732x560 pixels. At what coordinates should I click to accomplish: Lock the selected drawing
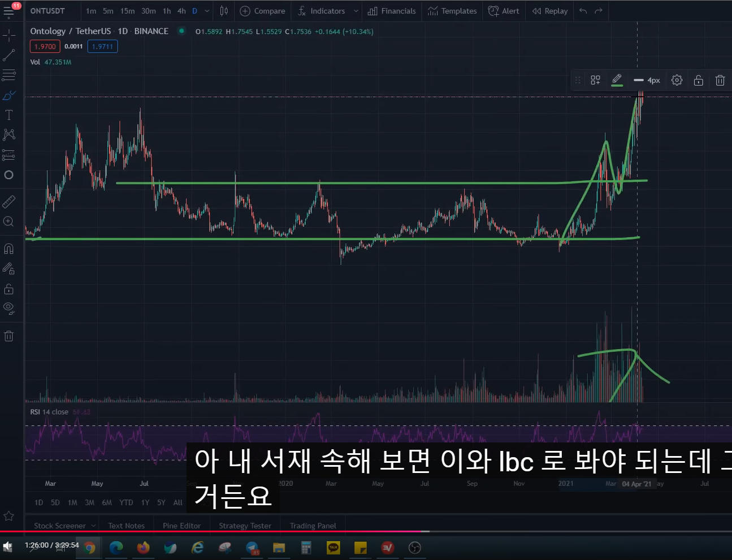(x=699, y=80)
